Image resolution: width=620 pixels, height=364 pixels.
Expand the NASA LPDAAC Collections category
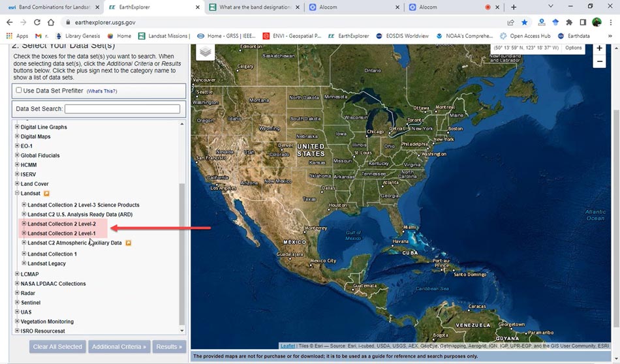click(17, 283)
